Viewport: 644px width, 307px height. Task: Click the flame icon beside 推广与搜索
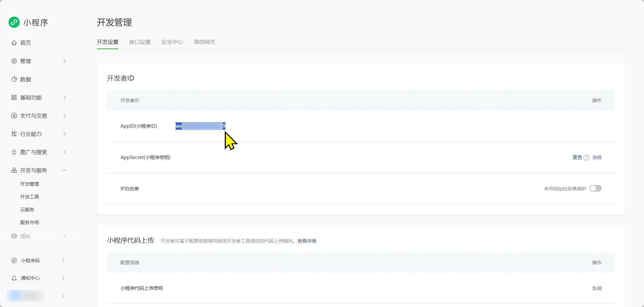[x=14, y=152]
